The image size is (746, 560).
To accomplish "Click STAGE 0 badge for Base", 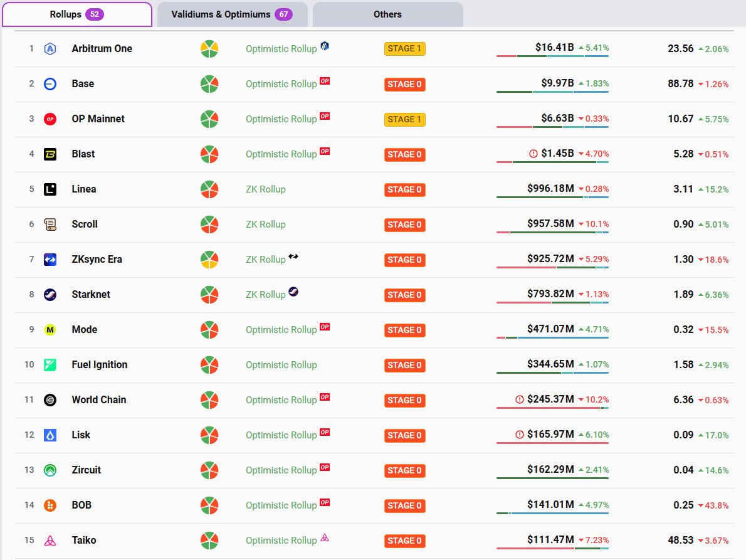I will click(405, 84).
